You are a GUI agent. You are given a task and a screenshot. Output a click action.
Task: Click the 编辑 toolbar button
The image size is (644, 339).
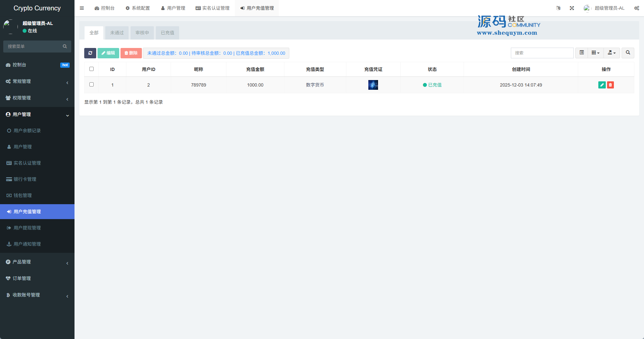click(x=108, y=53)
